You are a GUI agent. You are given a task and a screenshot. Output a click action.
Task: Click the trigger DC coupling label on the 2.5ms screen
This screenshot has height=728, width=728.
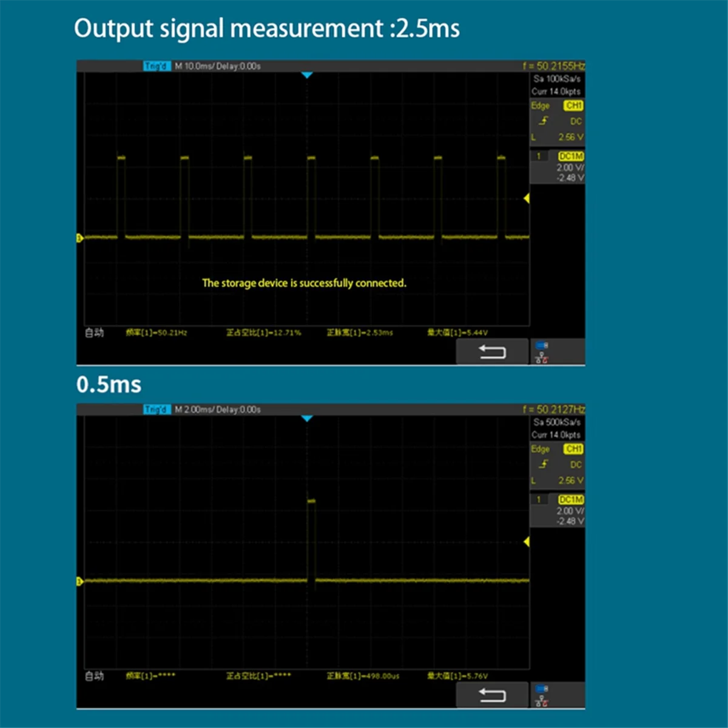tap(576, 121)
